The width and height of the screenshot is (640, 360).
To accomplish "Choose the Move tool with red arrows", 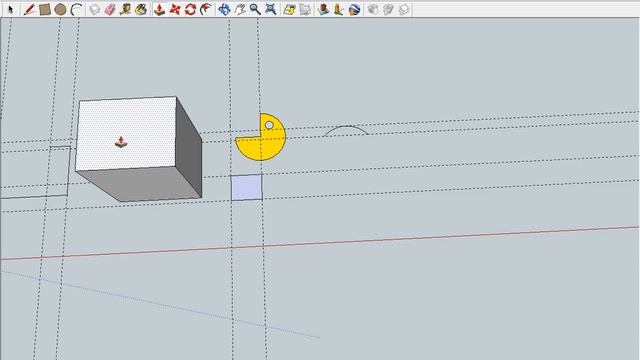I will pyautogui.click(x=175, y=9).
